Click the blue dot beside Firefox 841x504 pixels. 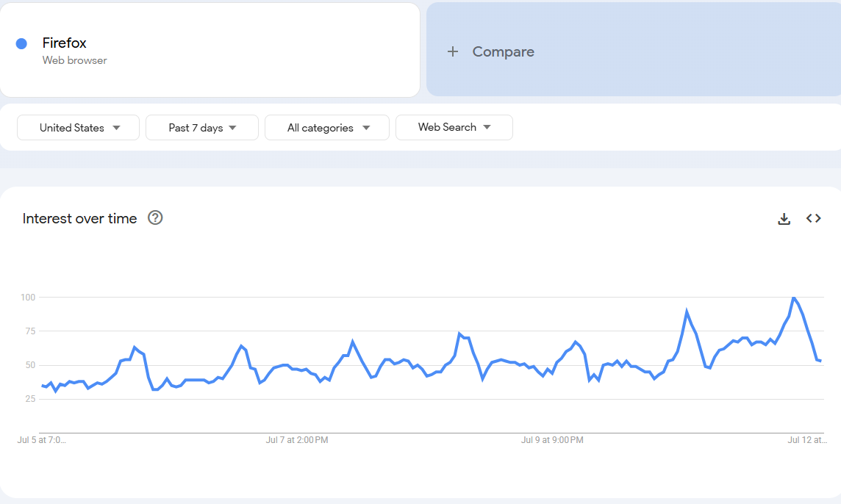[21, 44]
